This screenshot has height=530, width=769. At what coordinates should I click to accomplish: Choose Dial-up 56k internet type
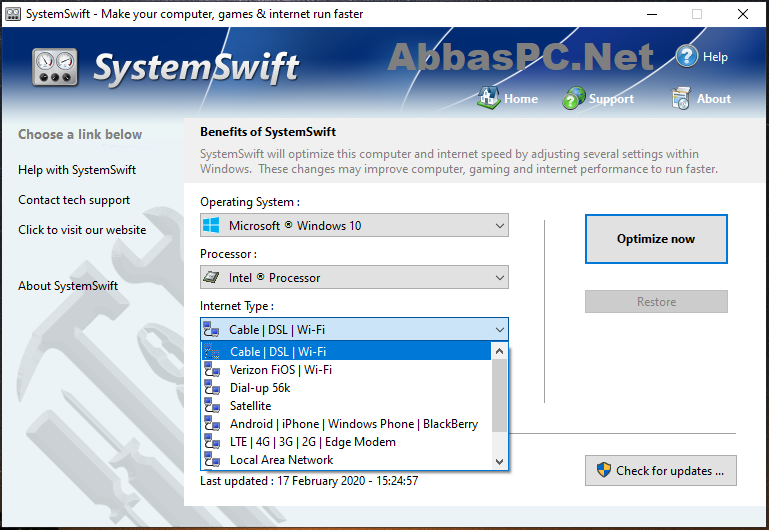[x=346, y=387]
